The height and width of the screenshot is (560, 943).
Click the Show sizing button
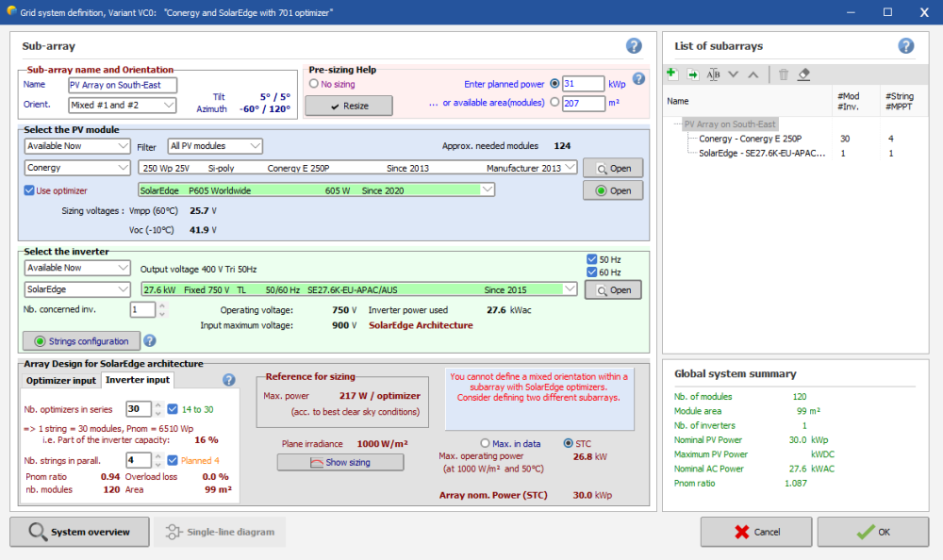[339, 462]
